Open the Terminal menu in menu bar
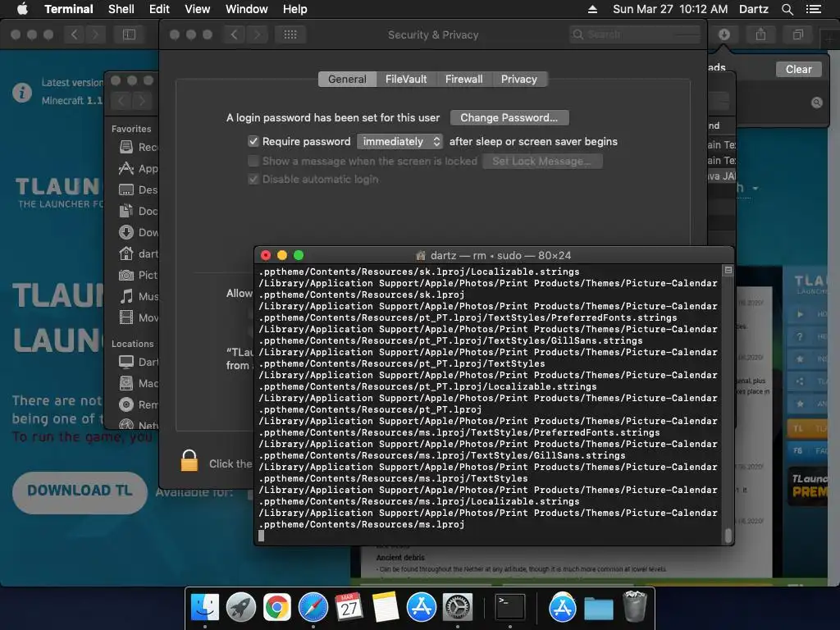The height and width of the screenshot is (630, 840). pos(69,9)
